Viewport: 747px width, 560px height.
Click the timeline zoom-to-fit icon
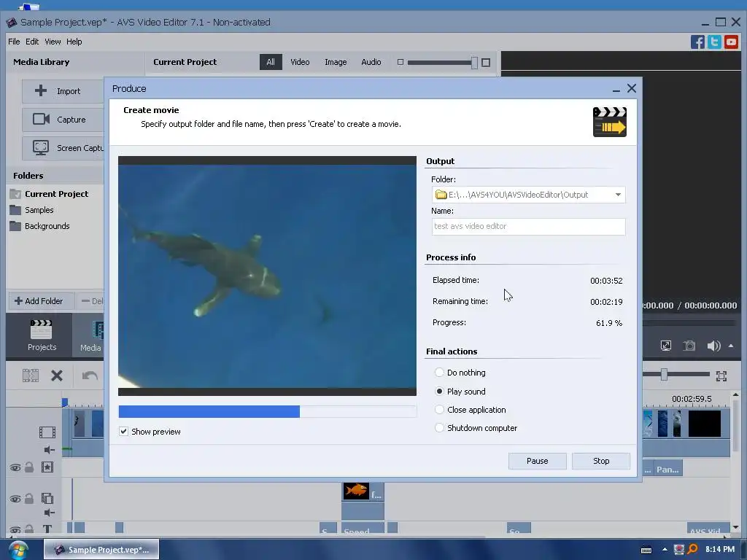721,376
